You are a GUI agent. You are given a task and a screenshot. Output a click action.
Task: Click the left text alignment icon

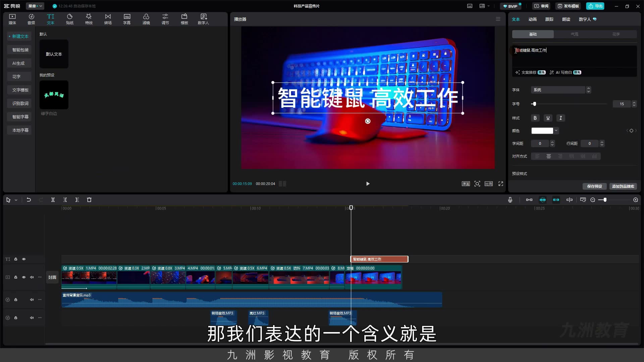coord(537,156)
